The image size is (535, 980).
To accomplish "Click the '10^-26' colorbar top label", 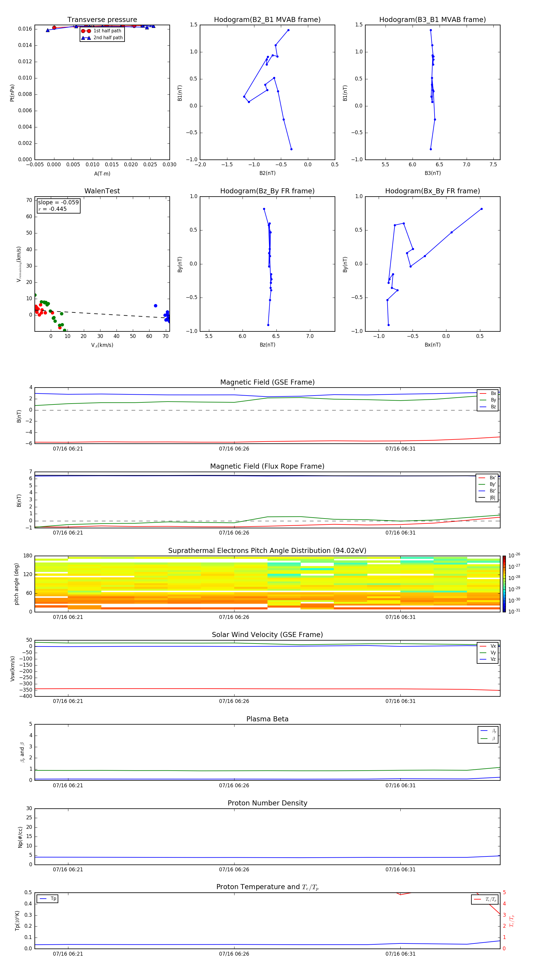I will click(x=514, y=555).
